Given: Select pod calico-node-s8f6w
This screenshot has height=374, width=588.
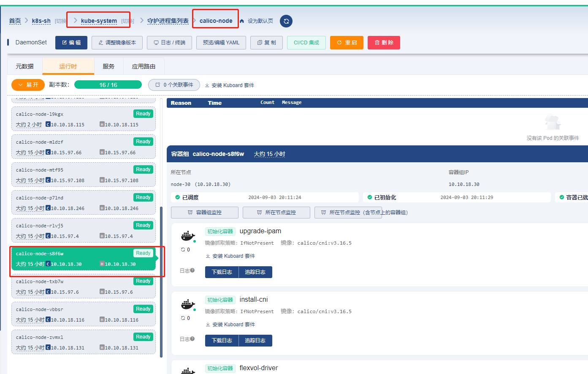Looking at the screenshot, I should tap(84, 259).
